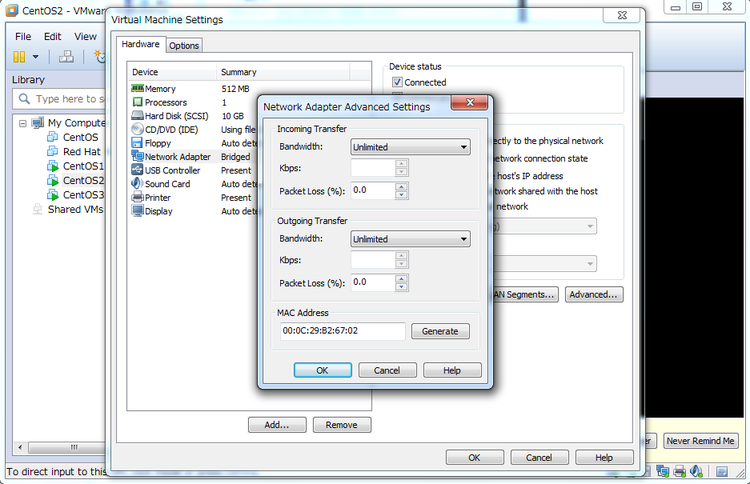Click OK in Advanced Settings dialog
The height and width of the screenshot is (484, 750).
(322, 370)
